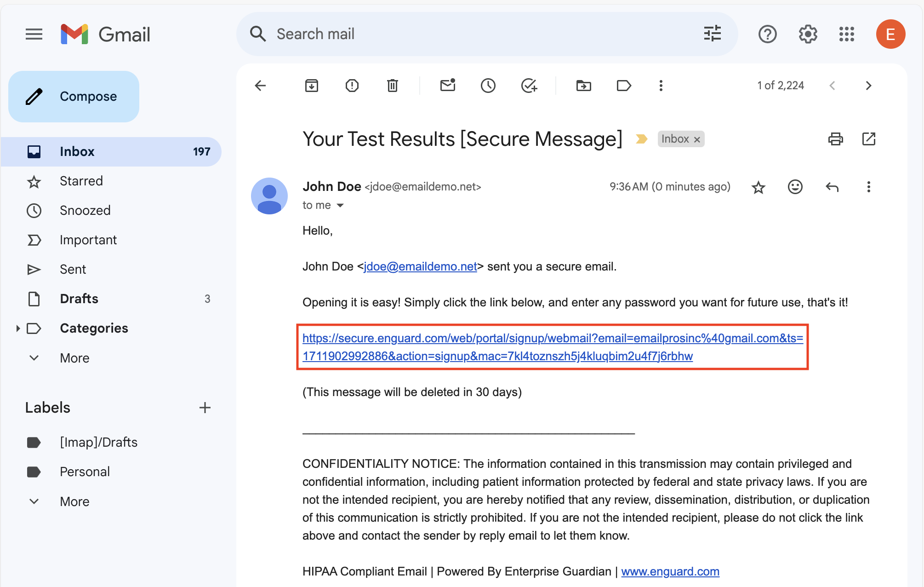Open the www.enguard.com link

point(670,572)
